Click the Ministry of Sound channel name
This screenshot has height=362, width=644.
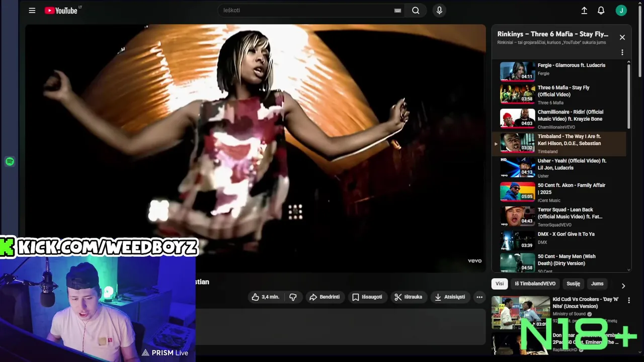570,314
